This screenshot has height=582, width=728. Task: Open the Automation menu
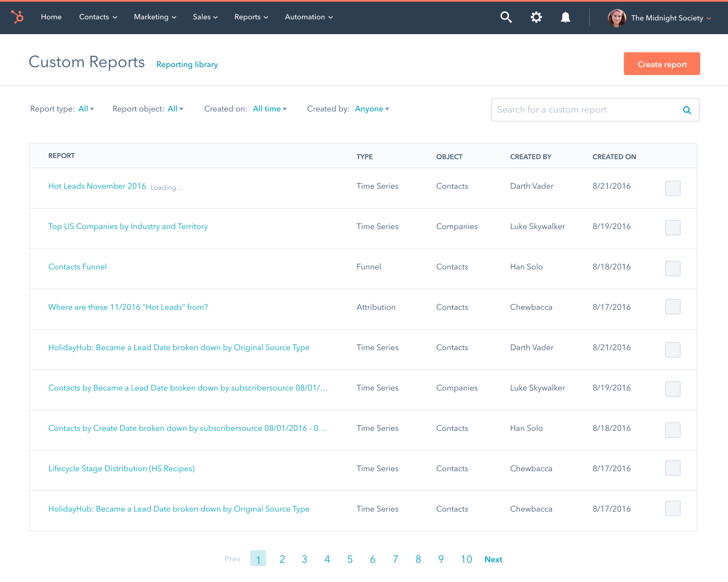coord(308,17)
